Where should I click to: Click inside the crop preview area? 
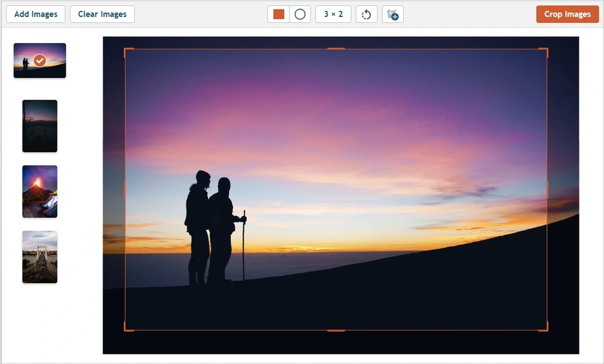click(x=336, y=189)
